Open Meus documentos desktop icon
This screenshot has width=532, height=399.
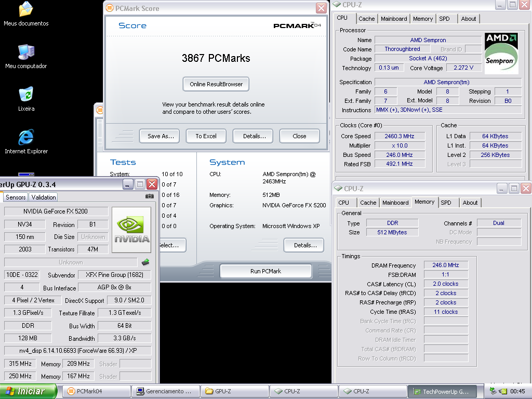click(26, 14)
